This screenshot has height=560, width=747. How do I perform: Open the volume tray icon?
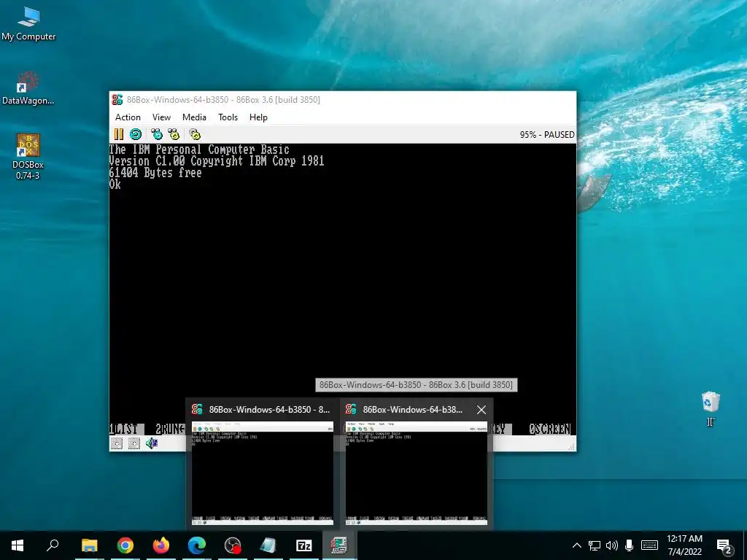[x=612, y=545]
